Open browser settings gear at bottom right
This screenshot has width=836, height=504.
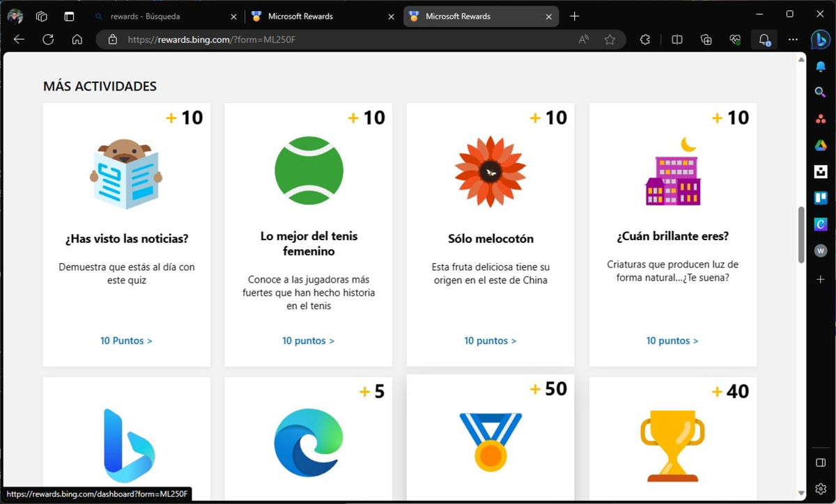820,488
